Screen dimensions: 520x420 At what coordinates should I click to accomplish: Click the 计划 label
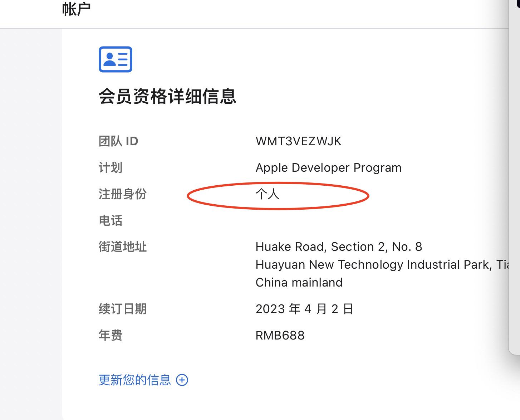click(x=111, y=168)
